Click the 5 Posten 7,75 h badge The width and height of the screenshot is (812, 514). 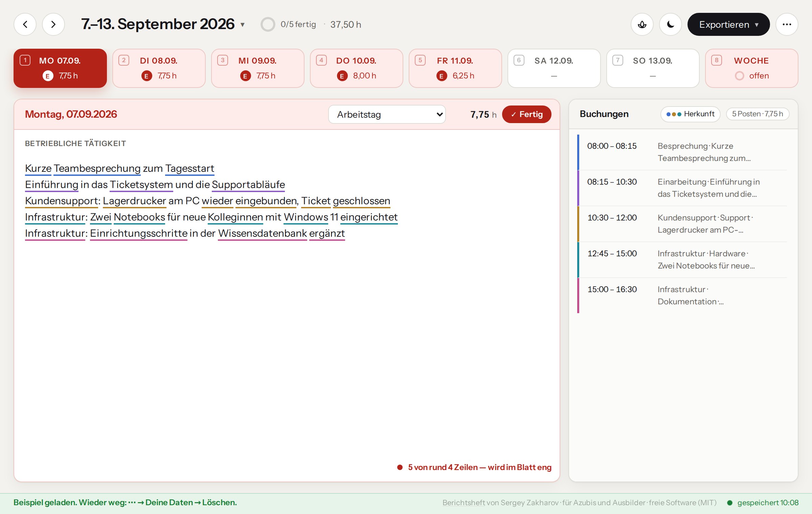[x=758, y=114]
